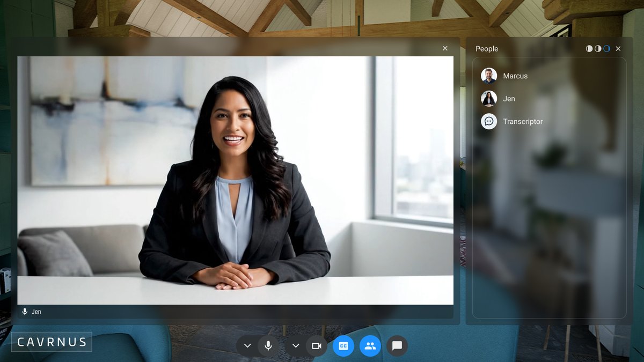Select Marcus in People list
Image resolution: width=644 pixels, height=362 pixels.
pyautogui.click(x=549, y=76)
